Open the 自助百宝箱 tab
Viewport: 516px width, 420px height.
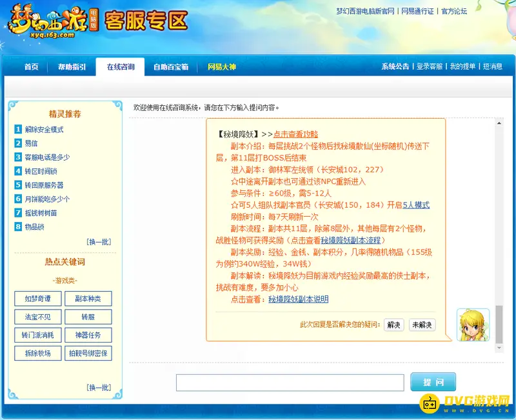[x=171, y=67]
